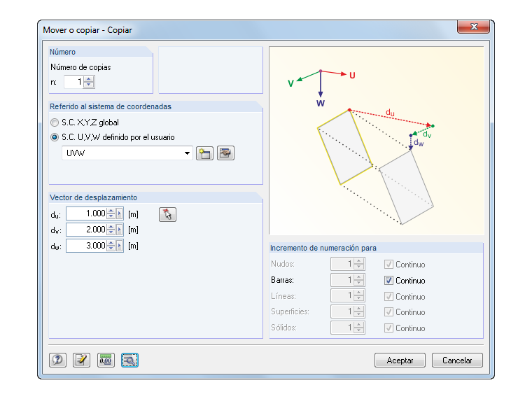Image resolution: width=532 pixels, height=399 pixels.
Task: Expand dv value options arrow
Action: click(x=120, y=230)
